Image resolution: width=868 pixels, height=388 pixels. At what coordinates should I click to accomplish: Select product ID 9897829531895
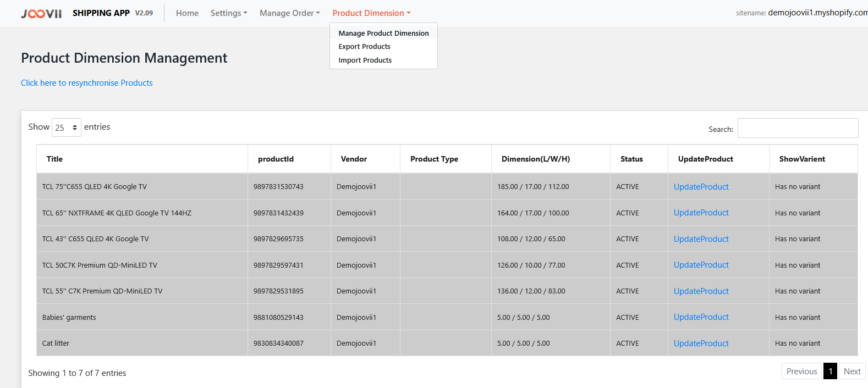[x=278, y=291]
